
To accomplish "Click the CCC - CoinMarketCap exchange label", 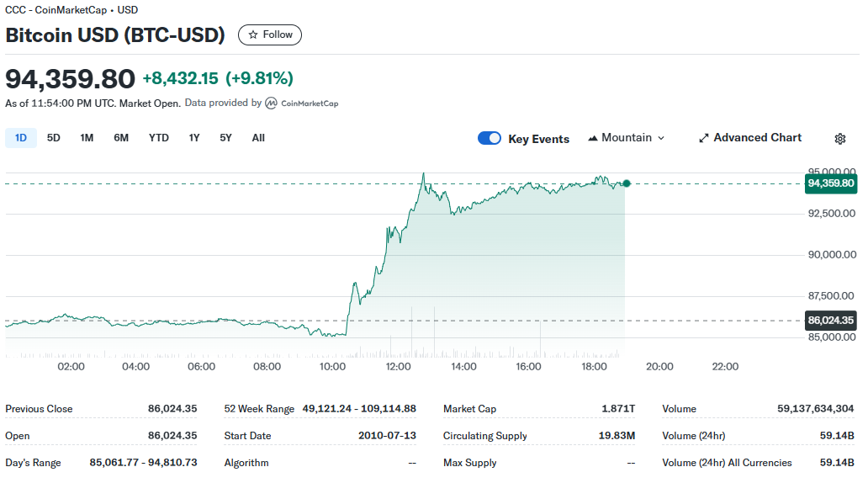I will click(x=56, y=10).
